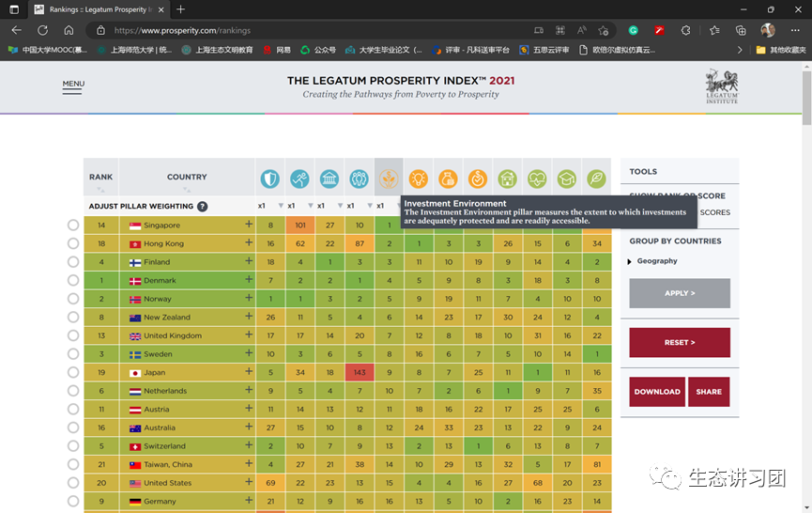The width and height of the screenshot is (812, 513).
Task: Open the 网易 bookmark
Action: point(277,50)
